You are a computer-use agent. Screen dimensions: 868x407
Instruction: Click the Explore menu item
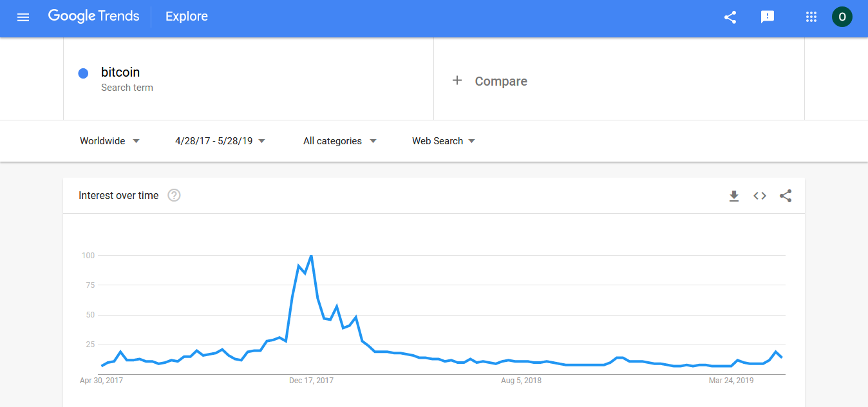coord(186,17)
